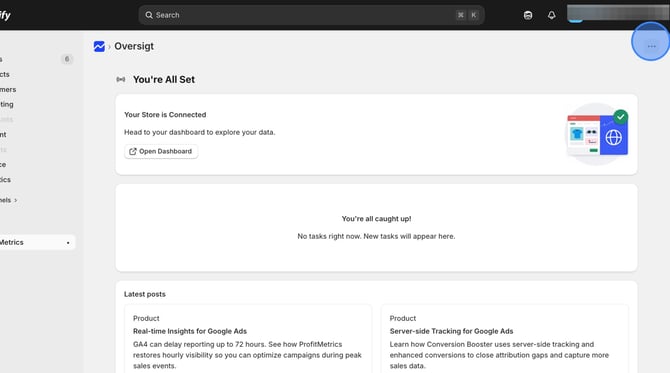Open the Sidekick assistant icon in top bar
The height and width of the screenshot is (373, 670).
coord(528,15)
